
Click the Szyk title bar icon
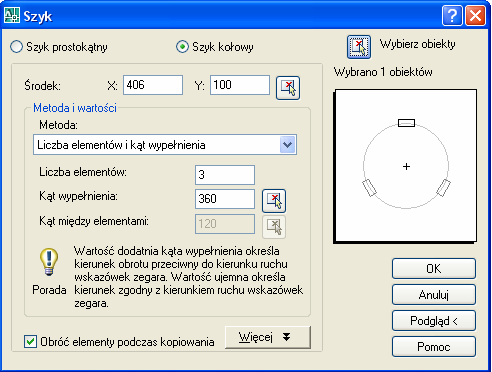[11, 15]
